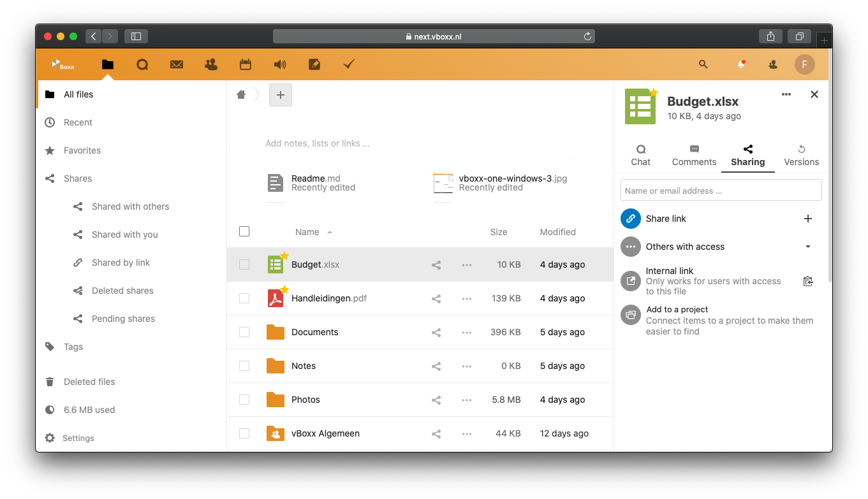
Task: Open the Calendar app icon
Action: pyautogui.click(x=246, y=64)
